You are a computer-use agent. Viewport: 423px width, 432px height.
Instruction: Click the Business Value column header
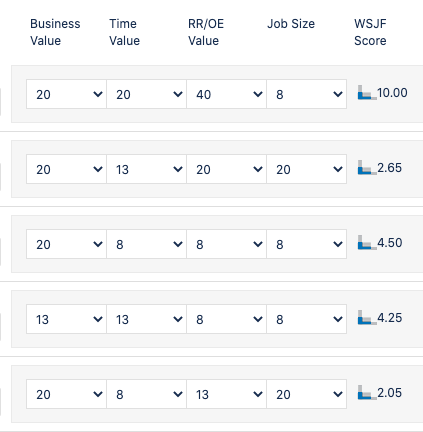tap(55, 32)
